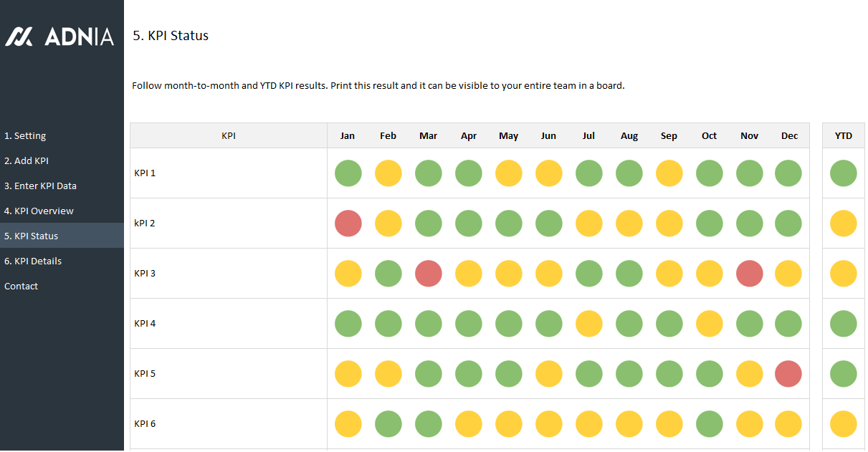Select the KPI 4 row label
Screen dimensions: 868x452
pos(145,324)
